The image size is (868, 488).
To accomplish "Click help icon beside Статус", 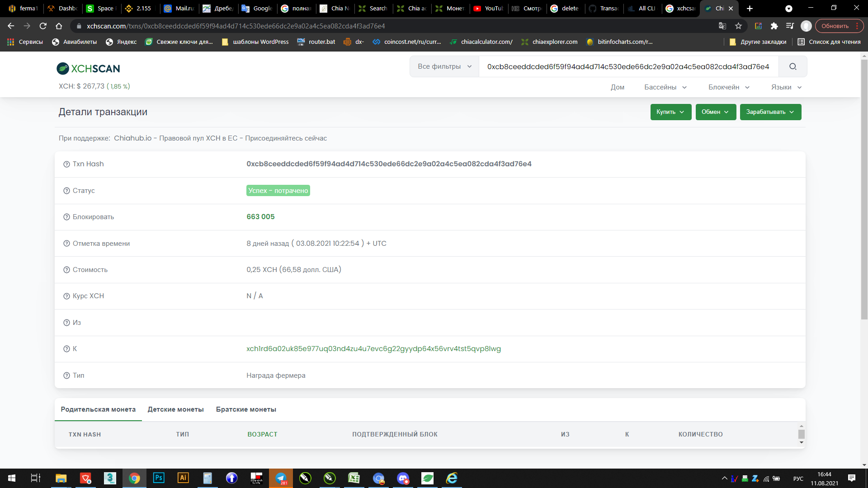I will (66, 191).
